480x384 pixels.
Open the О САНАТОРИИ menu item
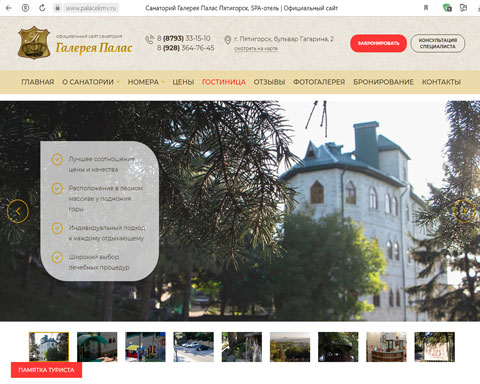pos(88,82)
